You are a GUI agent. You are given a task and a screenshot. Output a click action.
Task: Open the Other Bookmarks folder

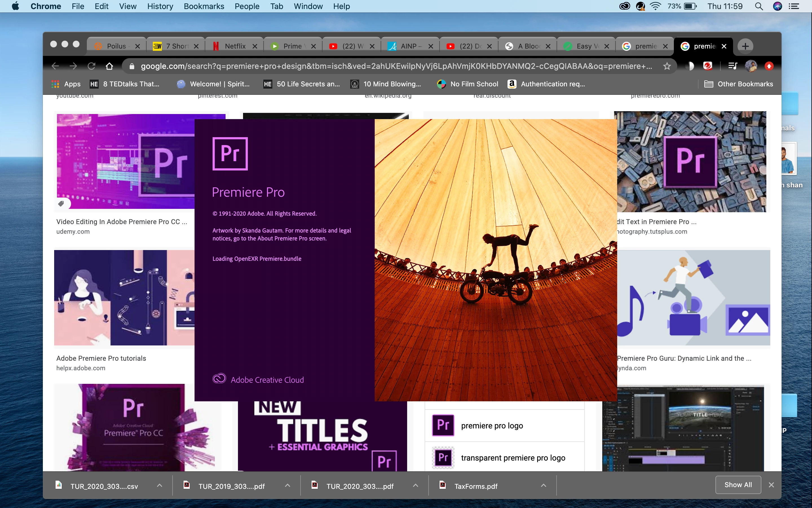coord(738,84)
